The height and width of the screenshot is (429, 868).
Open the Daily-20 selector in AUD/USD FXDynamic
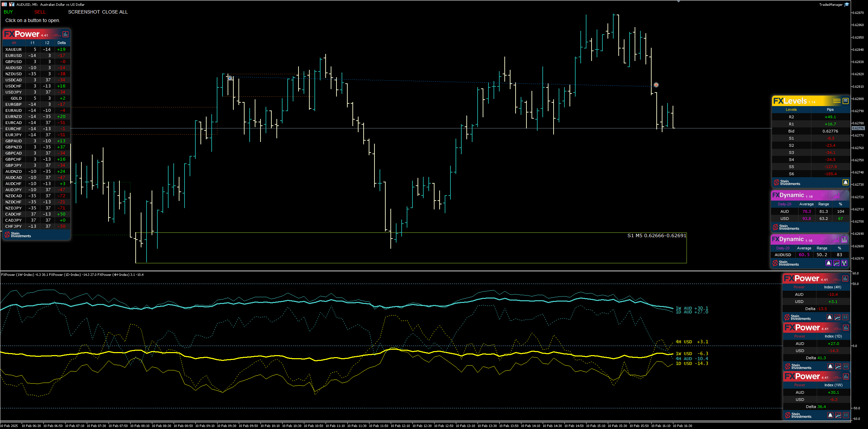pos(784,204)
